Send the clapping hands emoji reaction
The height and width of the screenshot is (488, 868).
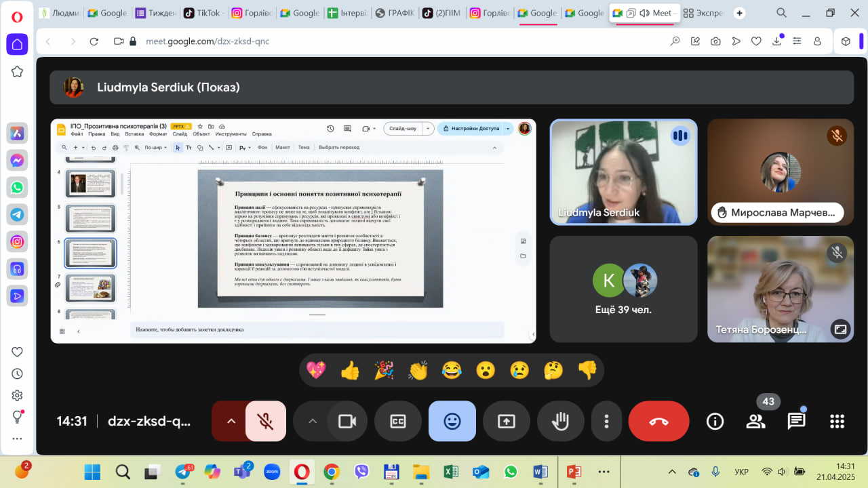click(418, 370)
